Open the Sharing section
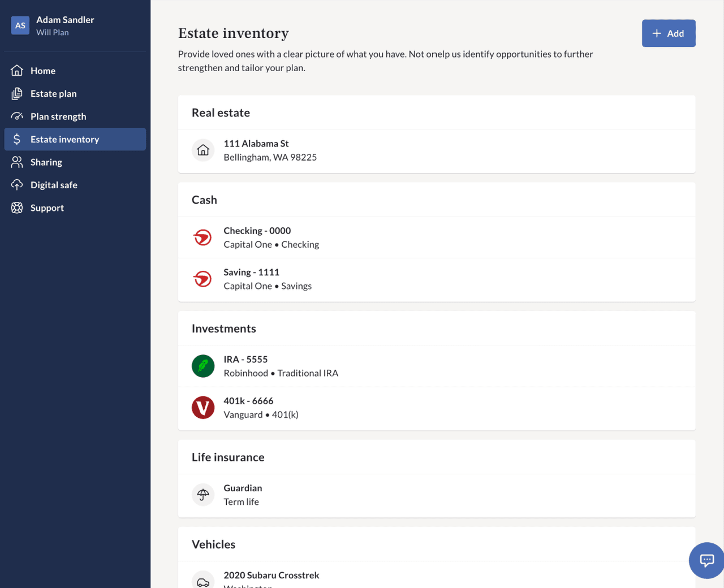Image resolution: width=724 pixels, height=588 pixels. click(46, 162)
